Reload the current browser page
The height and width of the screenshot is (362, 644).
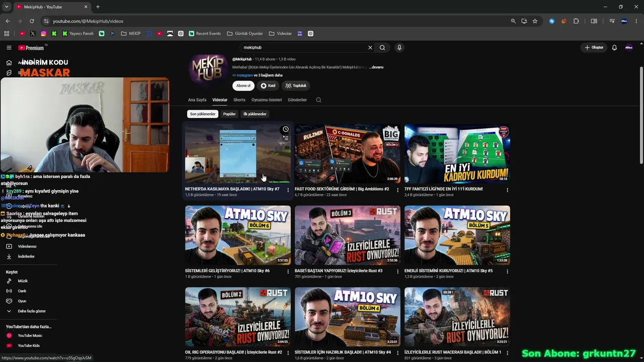click(32, 21)
